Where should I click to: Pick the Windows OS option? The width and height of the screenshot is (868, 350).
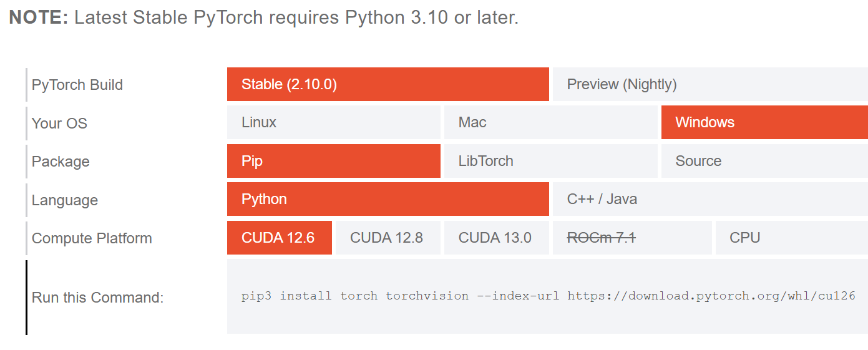click(x=764, y=122)
